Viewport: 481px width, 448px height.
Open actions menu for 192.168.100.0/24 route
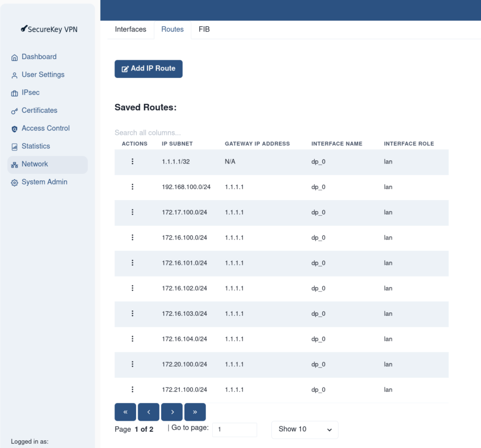point(132,187)
